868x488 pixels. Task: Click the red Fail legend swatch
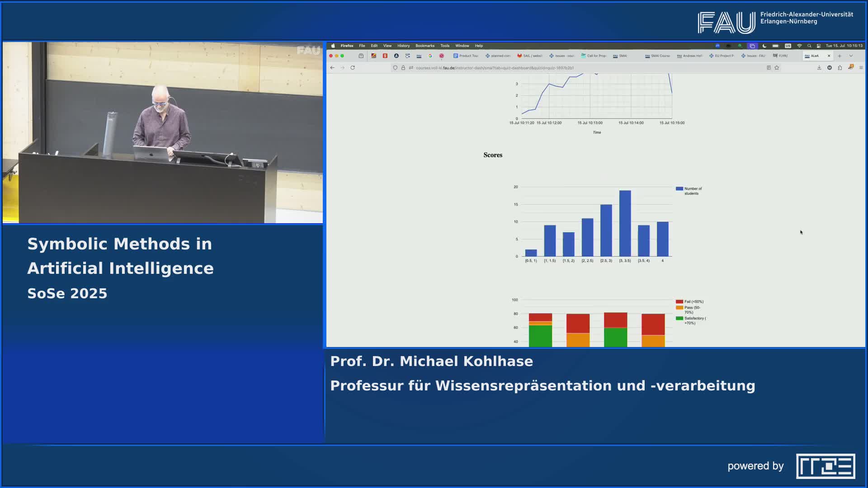(x=679, y=301)
